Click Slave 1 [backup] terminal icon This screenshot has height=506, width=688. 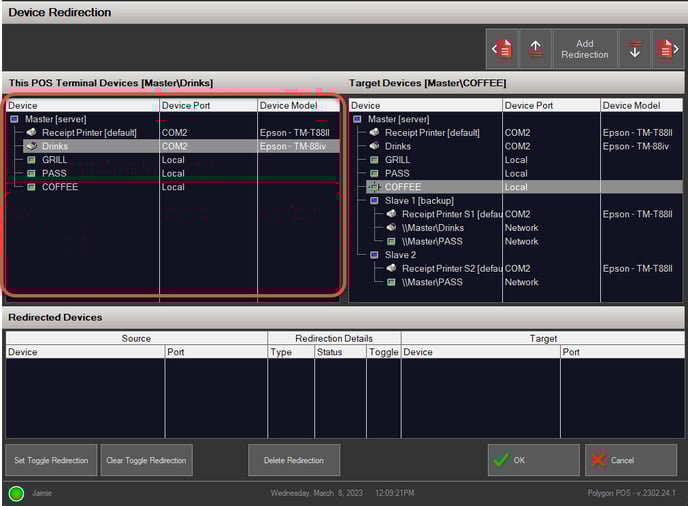(374, 201)
